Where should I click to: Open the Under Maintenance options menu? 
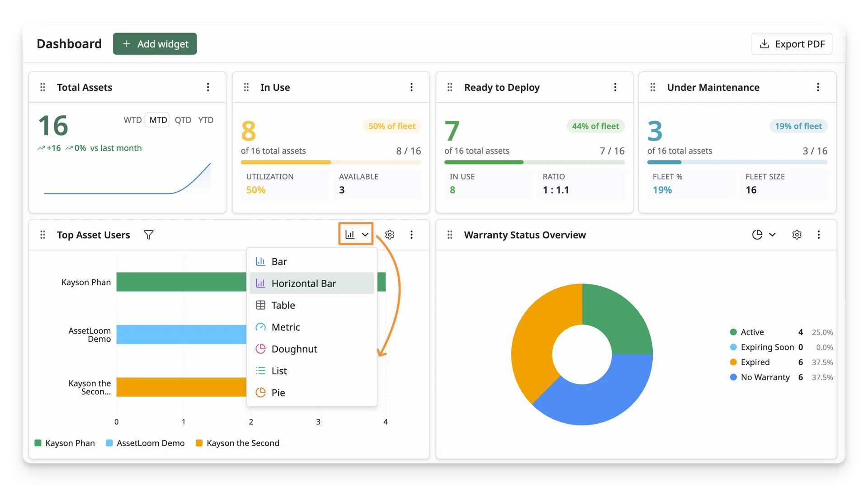tap(818, 87)
